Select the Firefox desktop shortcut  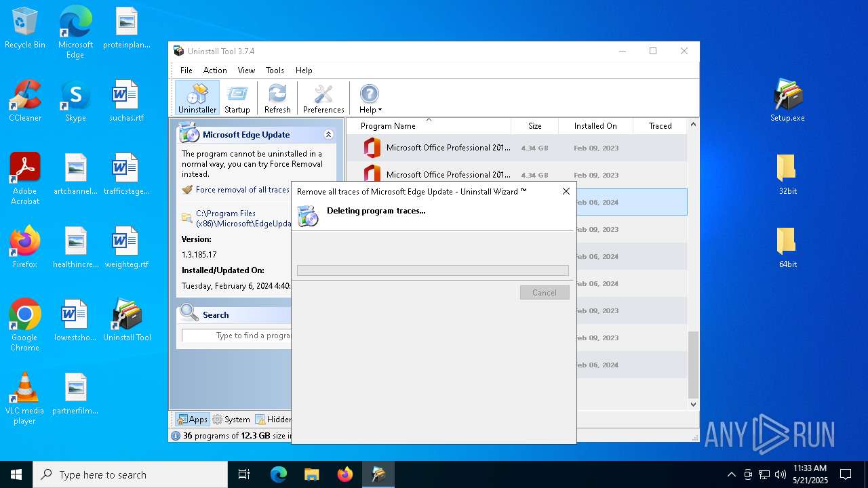click(x=25, y=247)
